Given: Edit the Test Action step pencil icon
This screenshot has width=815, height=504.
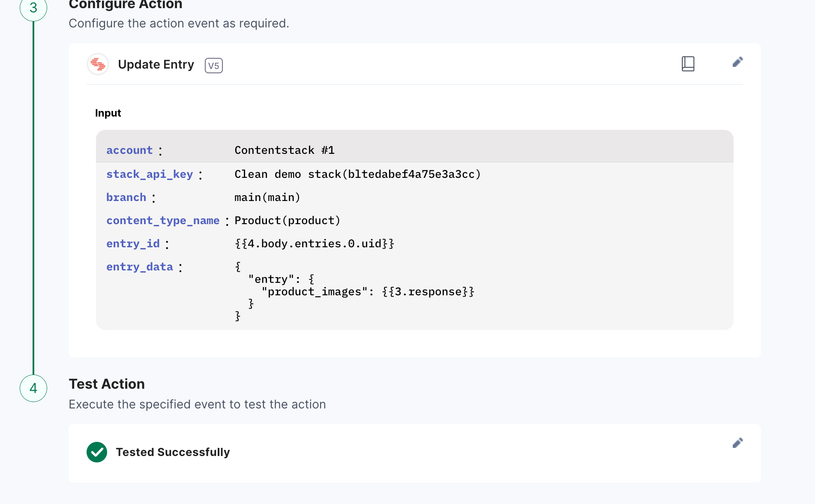Looking at the screenshot, I should (x=737, y=443).
